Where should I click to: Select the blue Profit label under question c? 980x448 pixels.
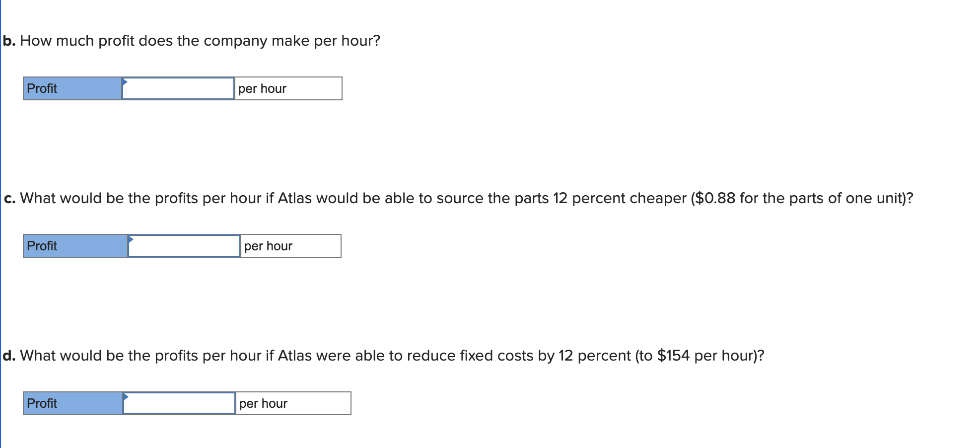[x=75, y=246]
